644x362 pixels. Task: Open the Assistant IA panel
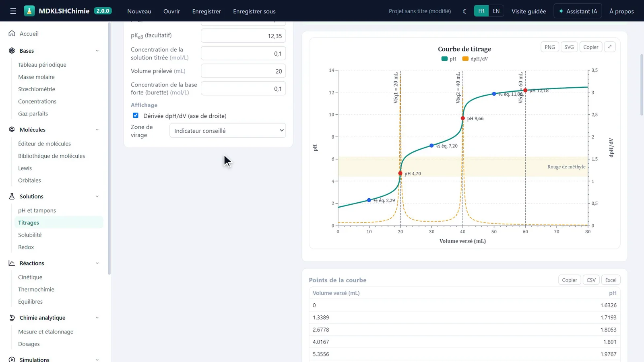point(578,11)
